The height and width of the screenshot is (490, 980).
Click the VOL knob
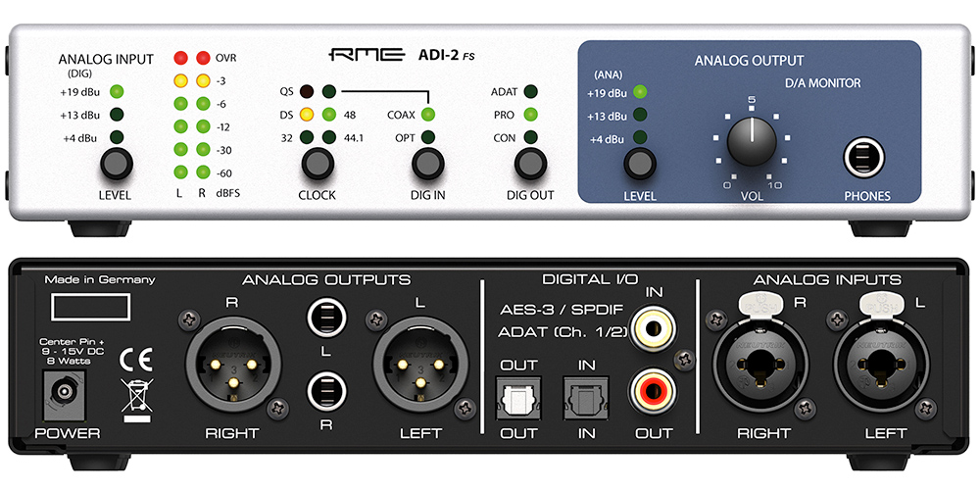pyautogui.click(x=752, y=140)
